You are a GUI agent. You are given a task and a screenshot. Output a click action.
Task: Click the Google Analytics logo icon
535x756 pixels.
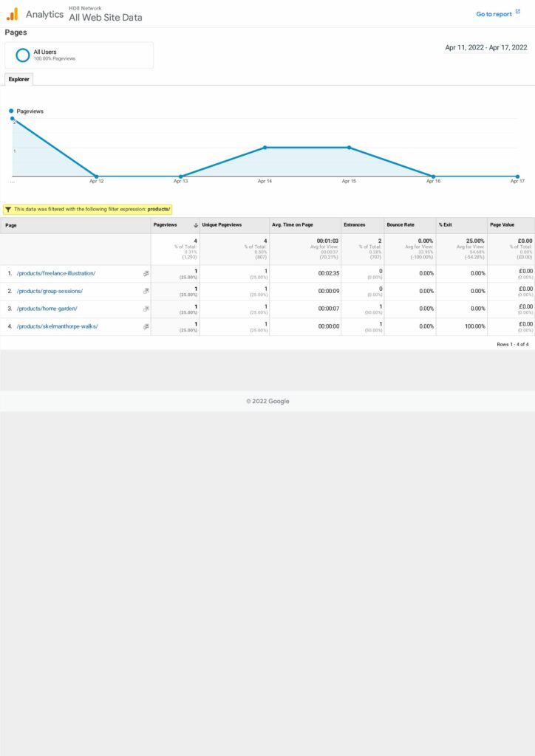[13, 14]
